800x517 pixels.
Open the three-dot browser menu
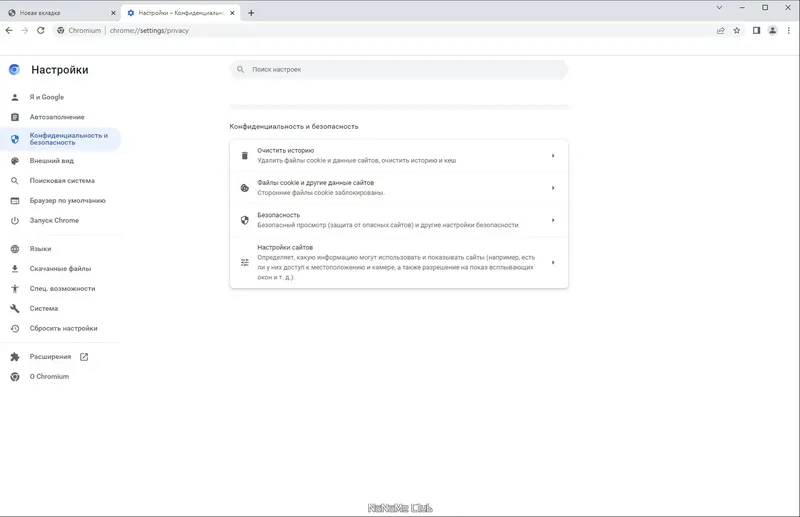pos(789,31)
